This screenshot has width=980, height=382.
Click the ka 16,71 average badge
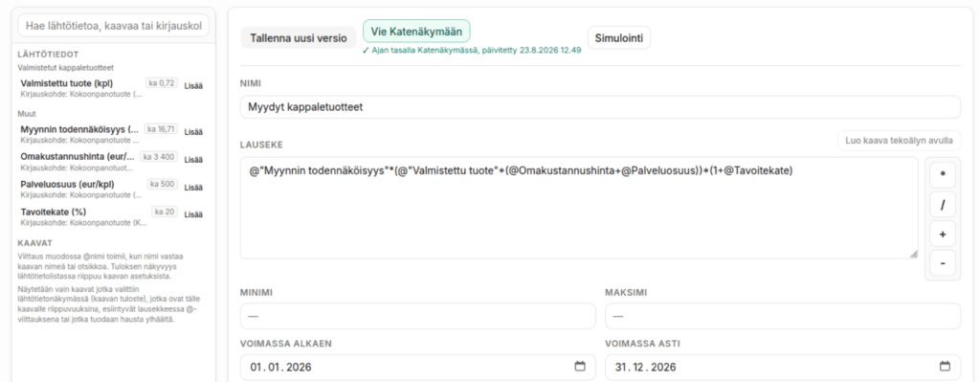point(161,129)
